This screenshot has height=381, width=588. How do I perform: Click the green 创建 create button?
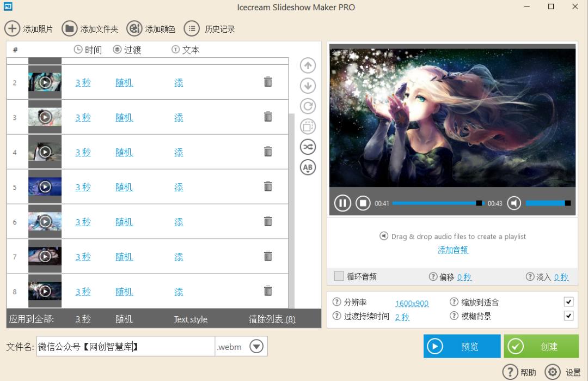(x=541, y=346)
